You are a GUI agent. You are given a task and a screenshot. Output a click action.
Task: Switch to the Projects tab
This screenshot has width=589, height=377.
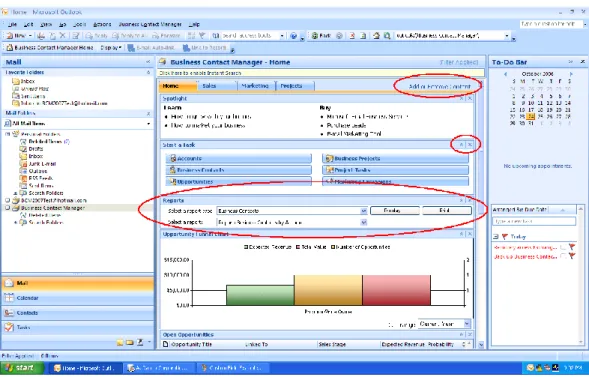(295, 86)
